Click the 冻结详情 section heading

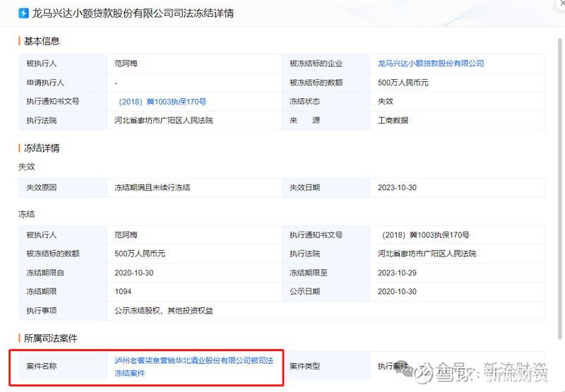[x=42, y=148]
